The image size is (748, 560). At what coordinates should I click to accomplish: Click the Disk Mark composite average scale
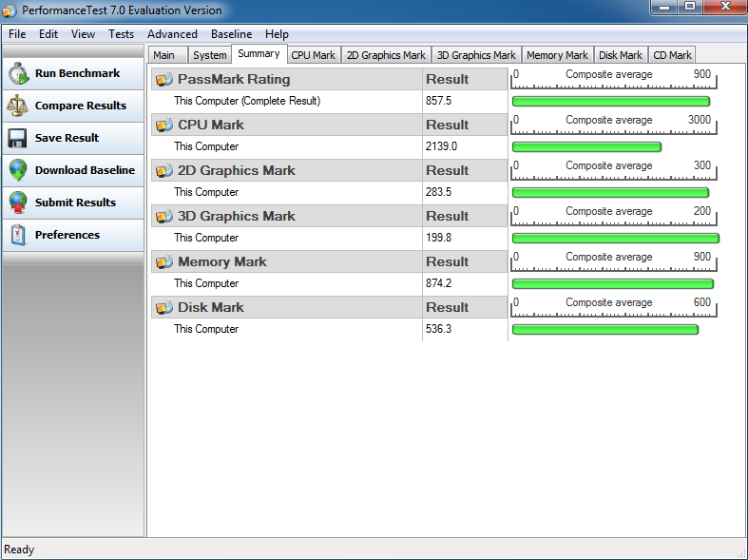point(613,307)
